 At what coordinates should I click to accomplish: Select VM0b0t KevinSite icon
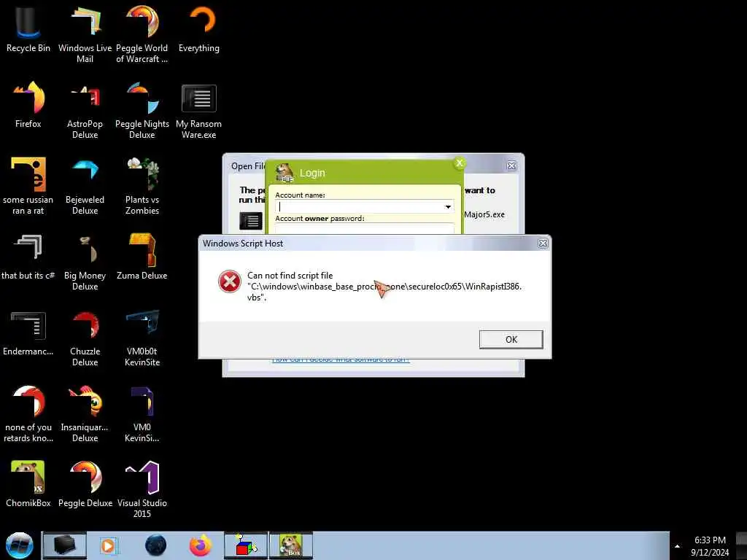pyautogui.click(x=142, y=338)
